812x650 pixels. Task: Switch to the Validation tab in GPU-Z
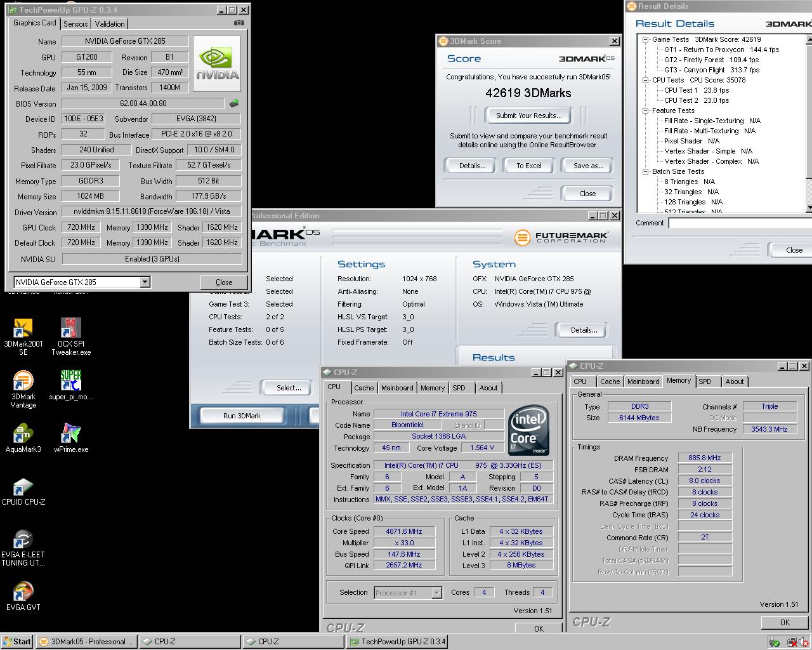tap(110, 24)
